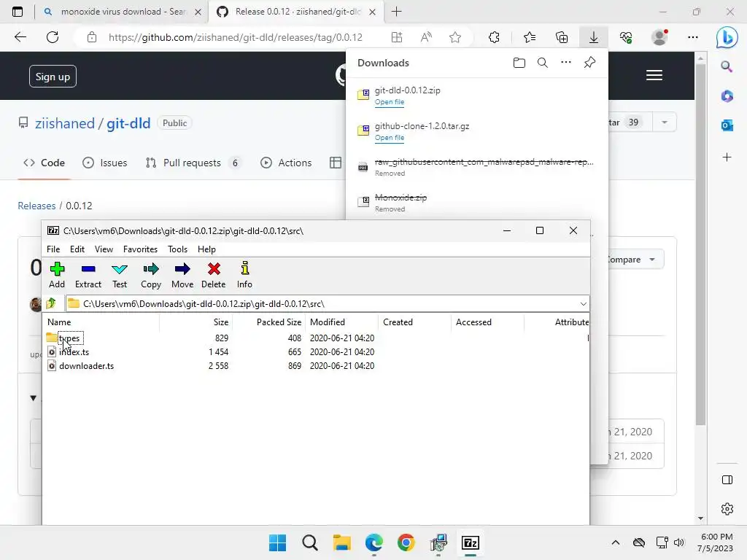Open the Edge favorites list icon
The image size is (747, 560).
pyautogui.click(x=530, y=37)
